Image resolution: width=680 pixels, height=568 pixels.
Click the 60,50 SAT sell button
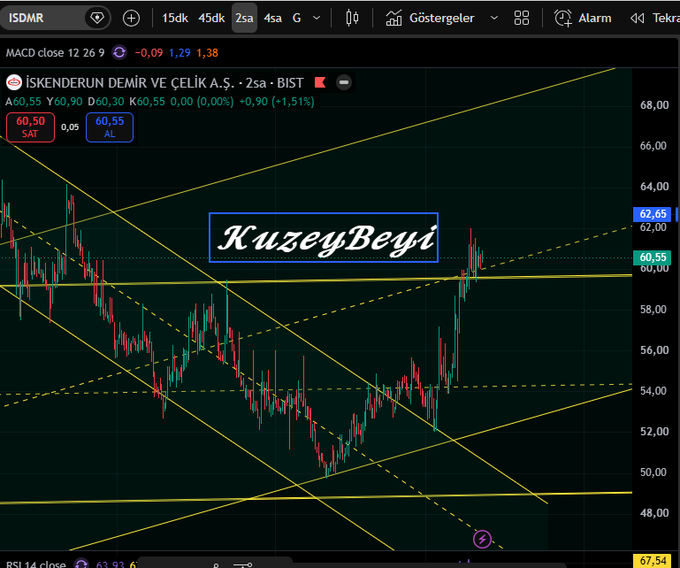(x=30, y=127)
